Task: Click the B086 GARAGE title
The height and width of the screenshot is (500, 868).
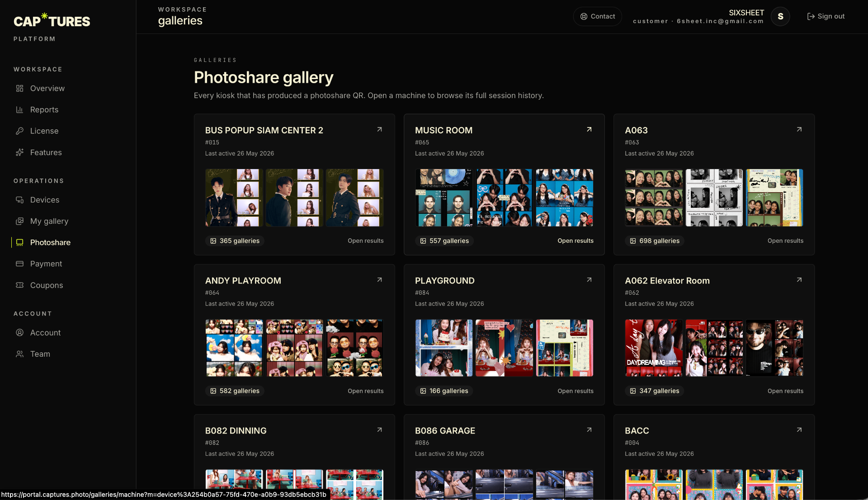Action: (x=445, y=431)
